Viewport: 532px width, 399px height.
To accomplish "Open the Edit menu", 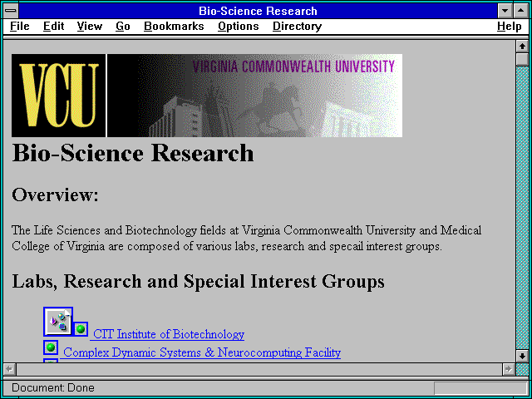I will (x=53, y=26).
